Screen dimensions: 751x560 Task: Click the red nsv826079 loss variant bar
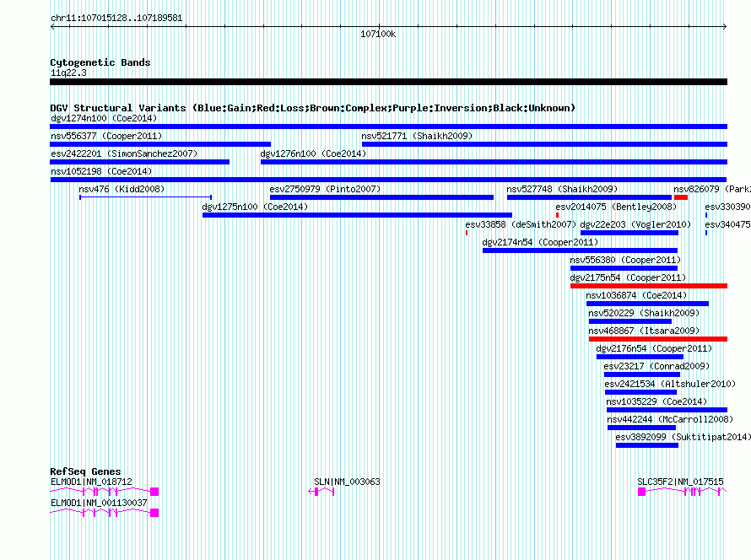tap(681, 197)
